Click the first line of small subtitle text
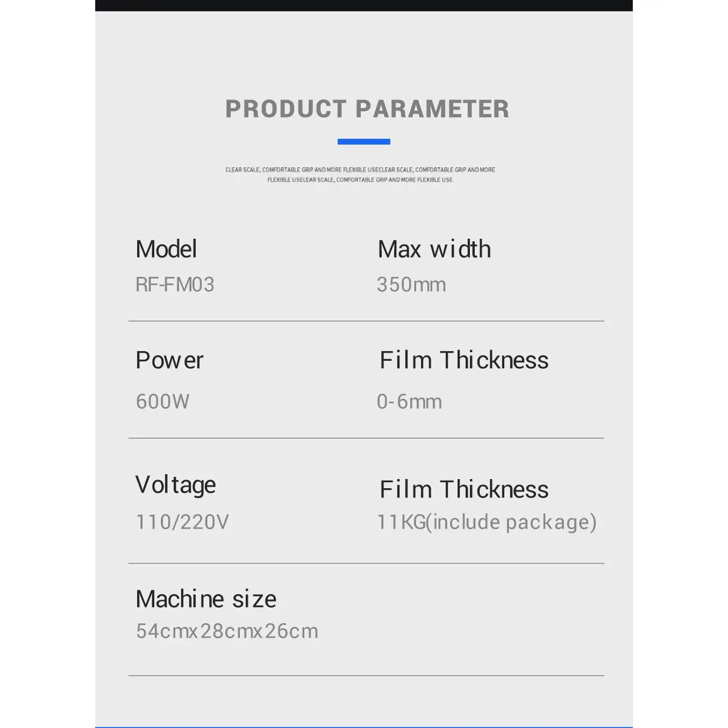Viewport: 728px width, 728px height. tap(360, 170)
